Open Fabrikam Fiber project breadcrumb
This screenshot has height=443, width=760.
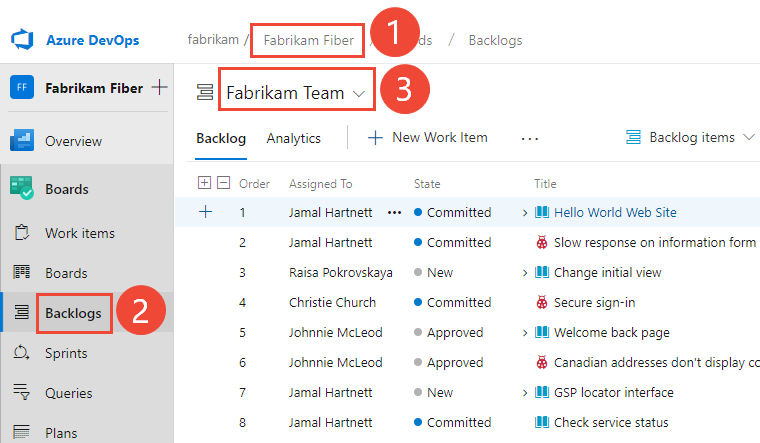coord(308,40)
